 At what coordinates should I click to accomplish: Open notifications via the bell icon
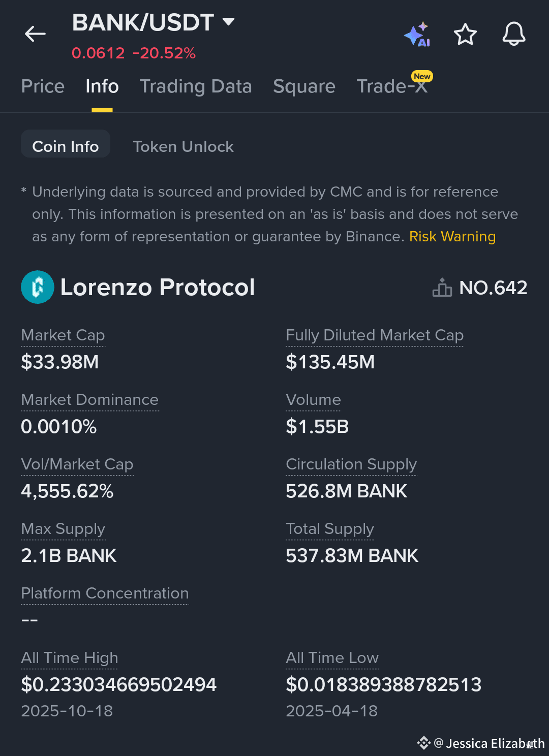(x=513, y=34)
